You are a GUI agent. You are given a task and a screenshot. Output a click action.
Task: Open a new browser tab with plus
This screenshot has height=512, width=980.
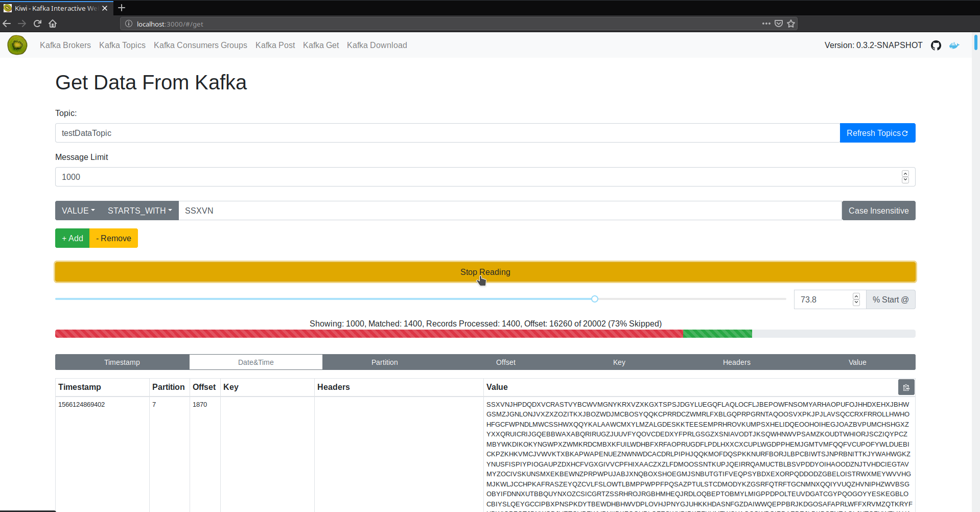(x=122, y=8)
